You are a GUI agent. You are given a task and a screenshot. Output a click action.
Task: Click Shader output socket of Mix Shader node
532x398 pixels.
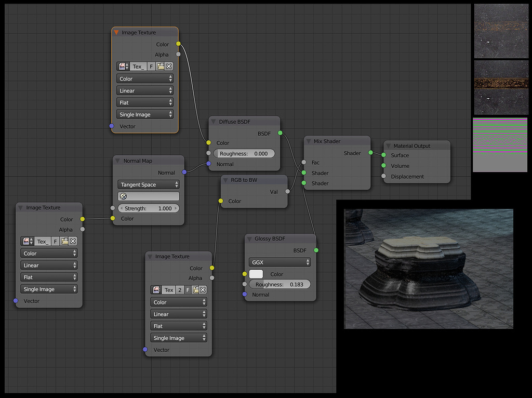point(370,153)
